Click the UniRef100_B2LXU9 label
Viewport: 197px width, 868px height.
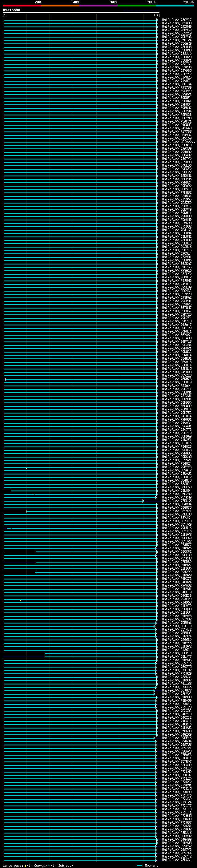177,765
